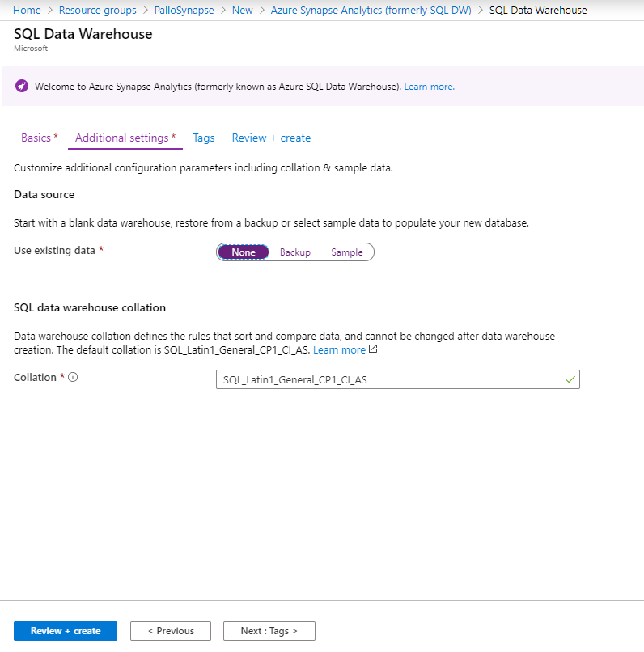Click the external link icon beside Learn more
644x652 pixels.
tap(373, 349)
